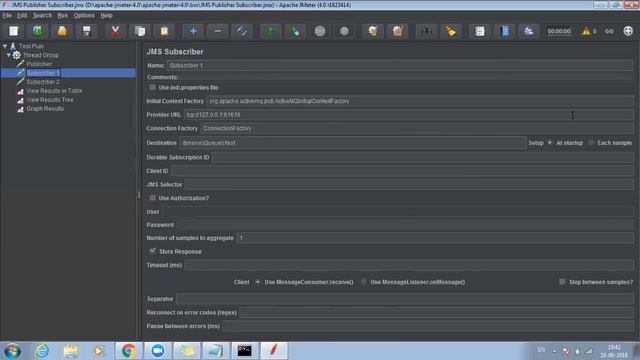This screenshot has width=640, height=360.
Task: Click the Expand All plus icon
Action: tap(193, 31)
